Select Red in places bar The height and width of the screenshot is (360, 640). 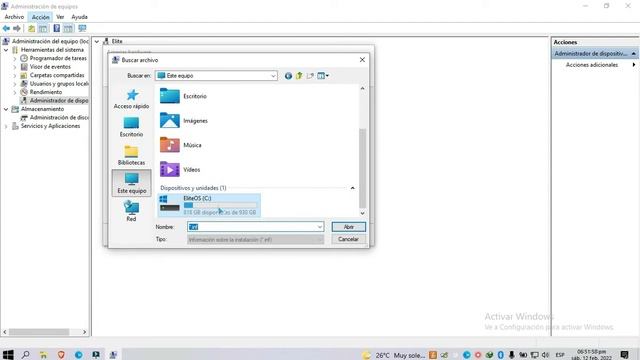(x=131, y=211)
